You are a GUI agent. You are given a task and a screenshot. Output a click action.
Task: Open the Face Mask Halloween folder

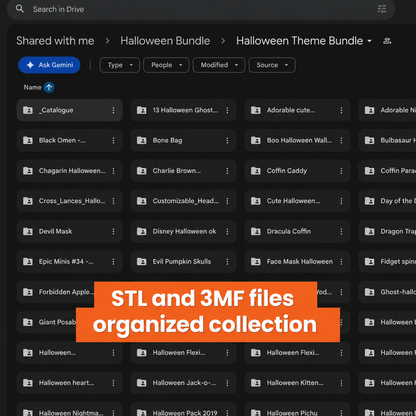298,262
